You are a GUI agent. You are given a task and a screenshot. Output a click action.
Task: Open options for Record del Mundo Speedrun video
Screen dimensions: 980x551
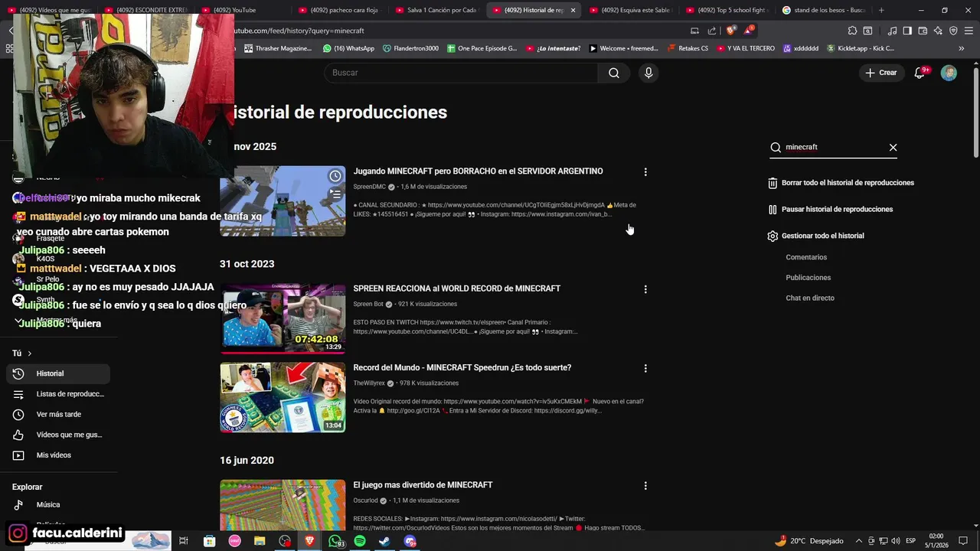[x=645, y=368]
